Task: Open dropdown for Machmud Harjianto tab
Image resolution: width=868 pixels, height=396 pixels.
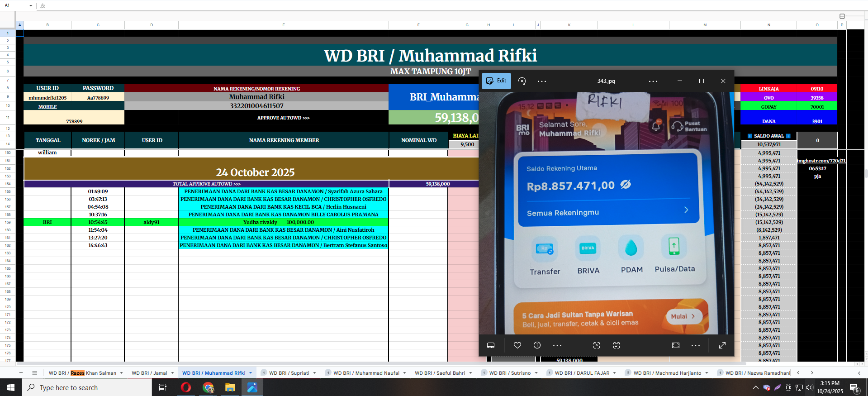Action: (707, 373)
